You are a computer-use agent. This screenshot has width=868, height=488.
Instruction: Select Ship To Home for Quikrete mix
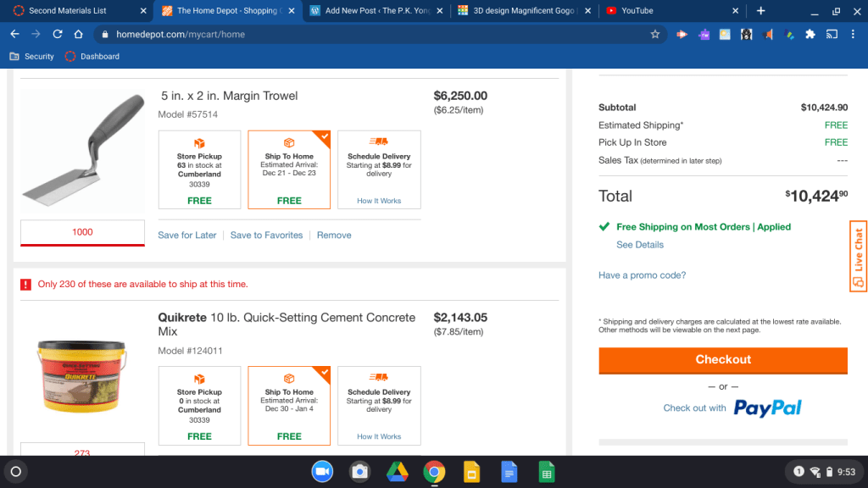point(289,405)
